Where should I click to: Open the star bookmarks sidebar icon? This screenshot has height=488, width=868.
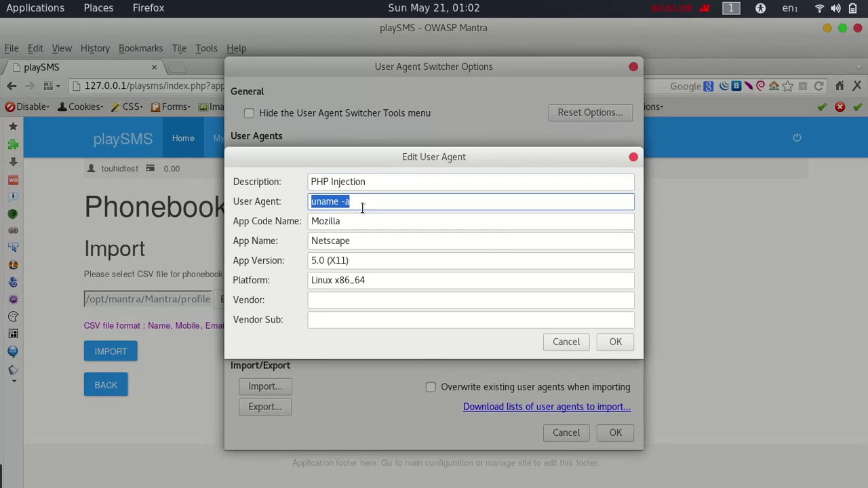13,126
